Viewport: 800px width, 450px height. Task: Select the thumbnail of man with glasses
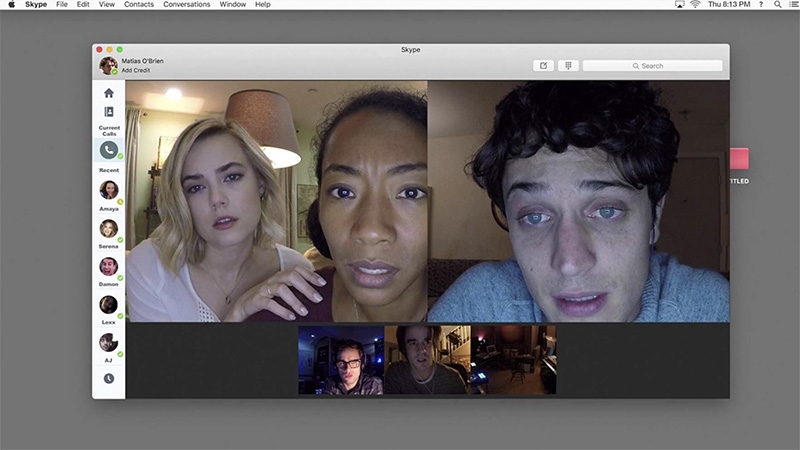point(341,360)
